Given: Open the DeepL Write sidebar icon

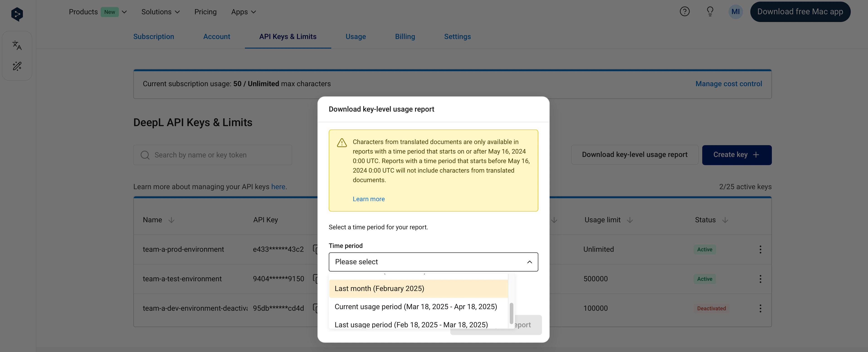Looking at the screenshot, I should coord(17,66).
